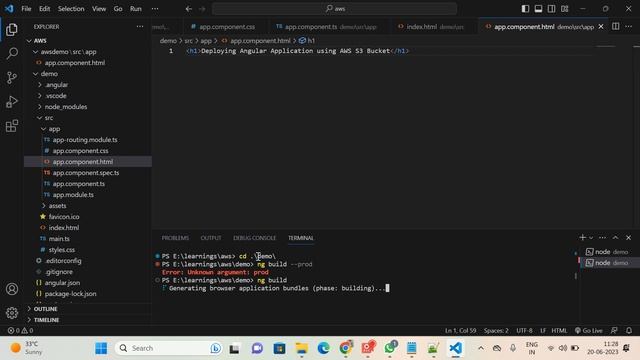The height and width of the screenshot is (360, 640).
Task: Create a new terminal with plus icon
Action: click(x=582, y=238)
